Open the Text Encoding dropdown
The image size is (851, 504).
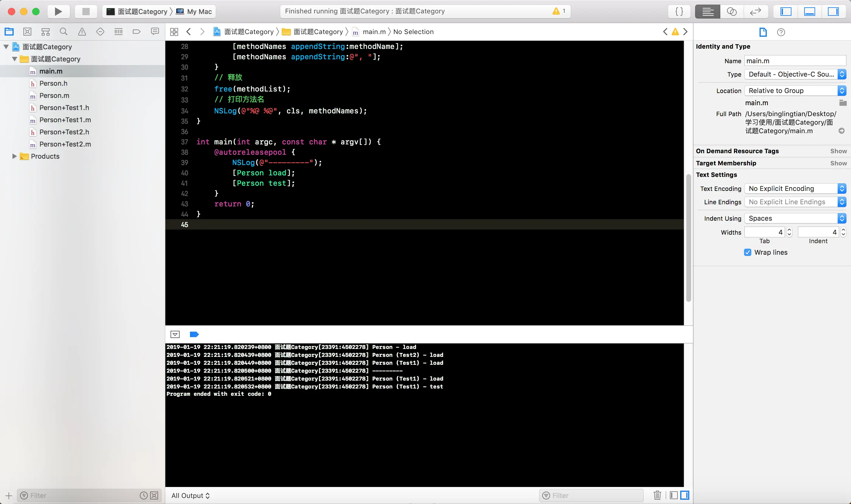[x=795, y=188]
